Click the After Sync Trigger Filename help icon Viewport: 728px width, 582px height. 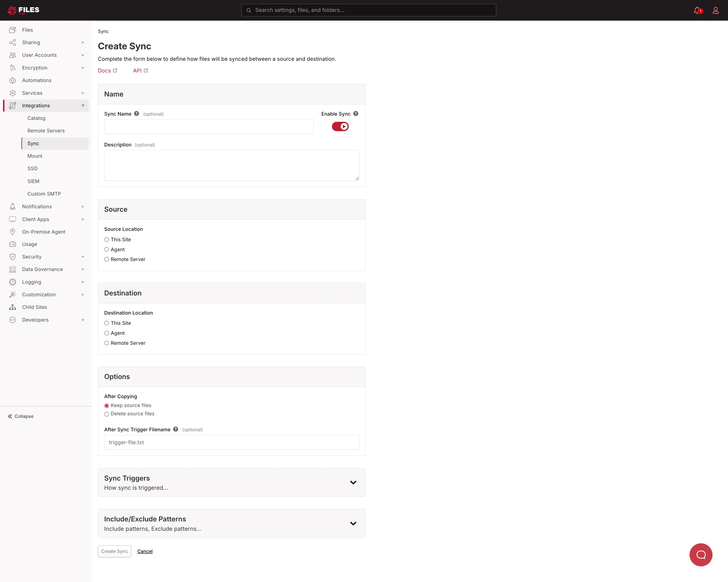[x=176, y=429]
